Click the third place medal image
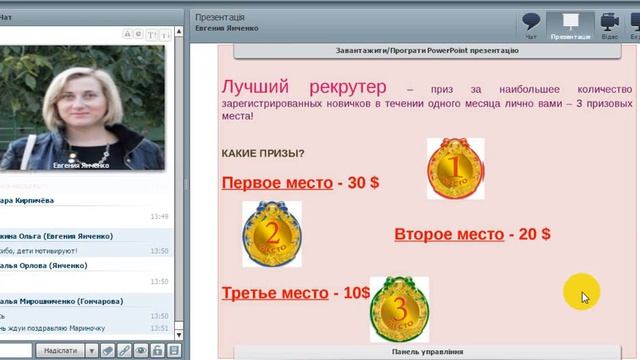Screen dimensions: 640x360 click(x=399, y=309)
